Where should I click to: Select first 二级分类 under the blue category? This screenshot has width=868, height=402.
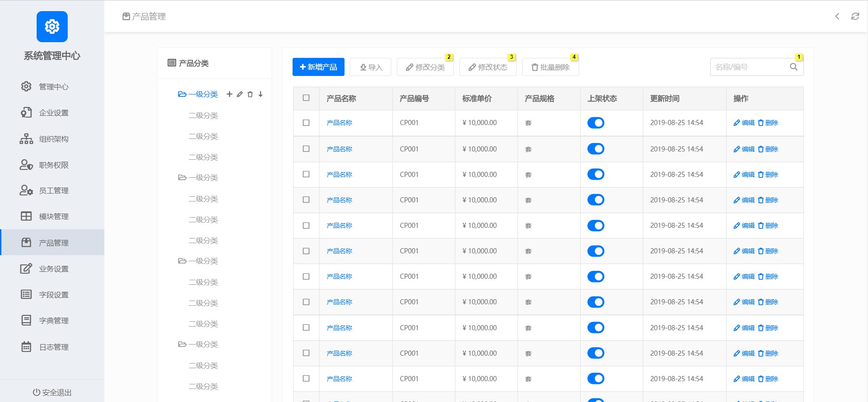pos(203,115)
